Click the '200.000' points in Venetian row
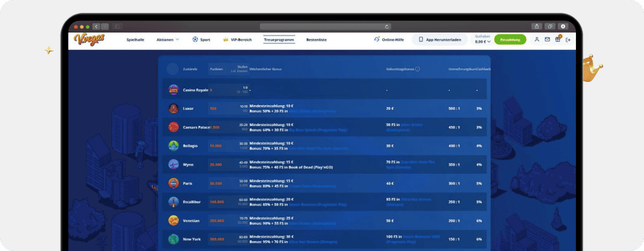The height and width of the screenshot is (251, 644). coord(216,221)
